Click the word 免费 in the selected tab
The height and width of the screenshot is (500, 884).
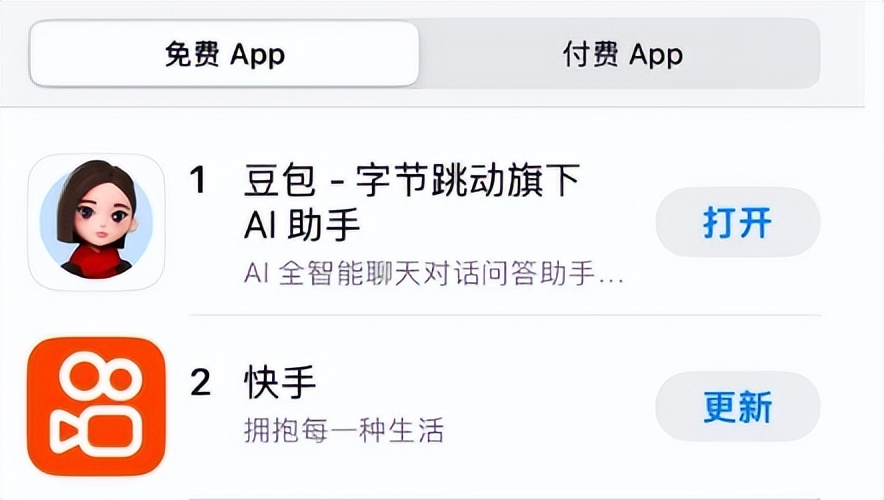coord(192,53)
